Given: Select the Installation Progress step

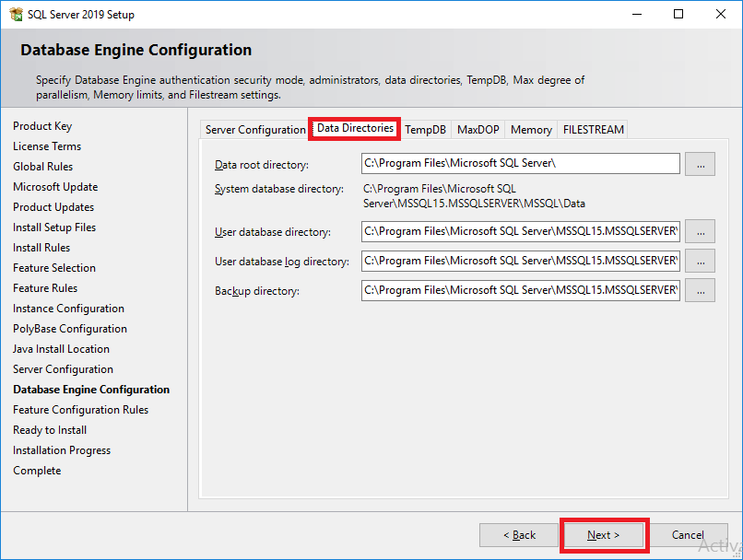Looking at the screenshot, I should point(62,450).
